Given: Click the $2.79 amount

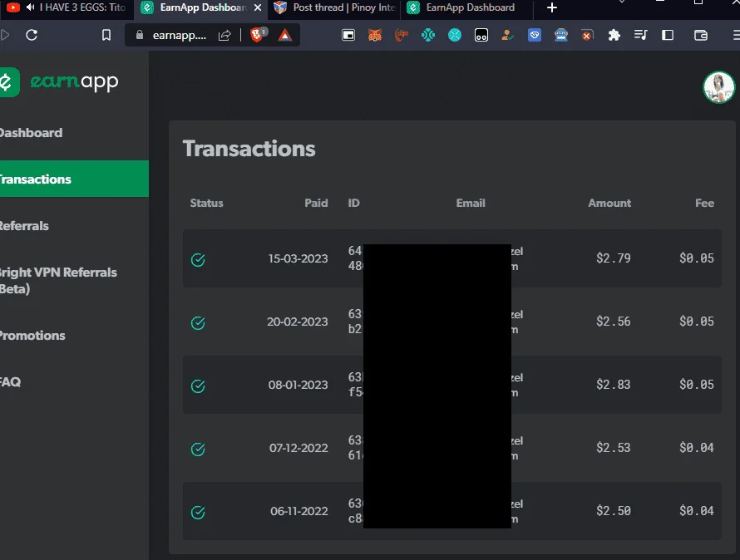Looking at the screenshot, I should [x=614, y=258].
